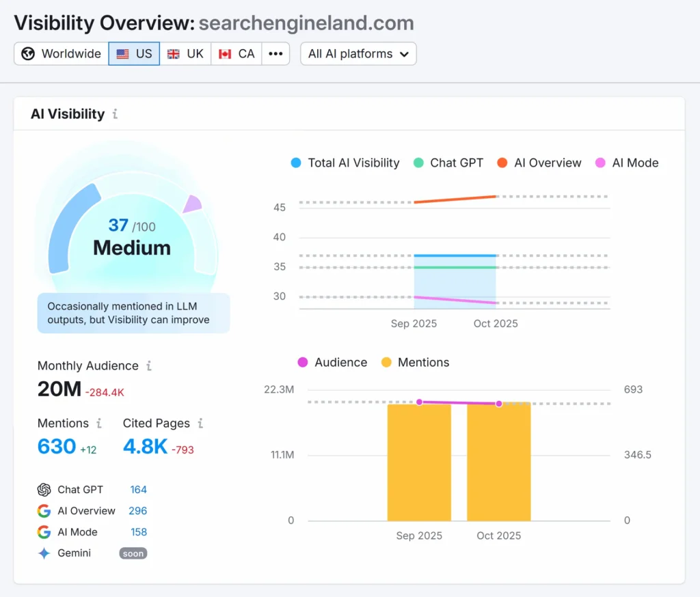
Task: Open the All AI platforms dropdown
Action: (358, 54)
